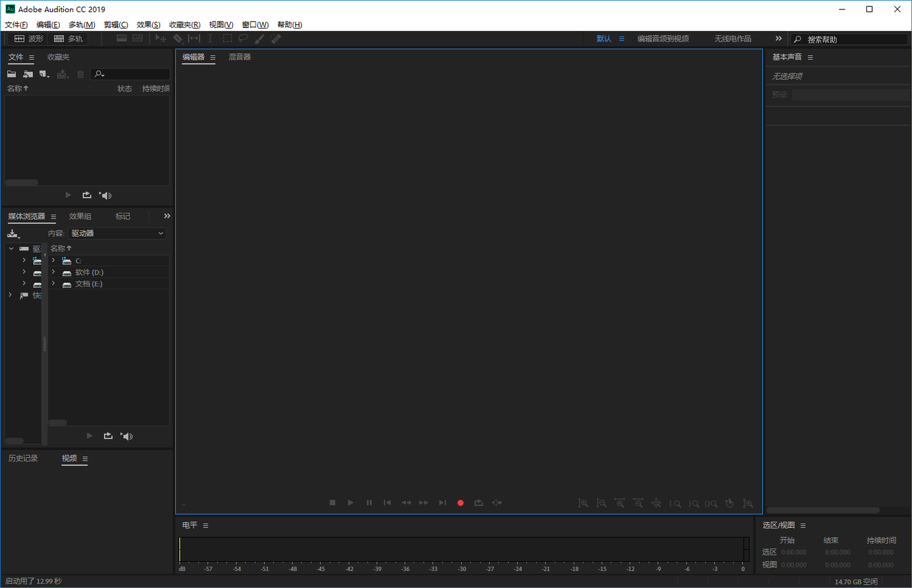Click Zoom Out Time icon

[638, 503]
